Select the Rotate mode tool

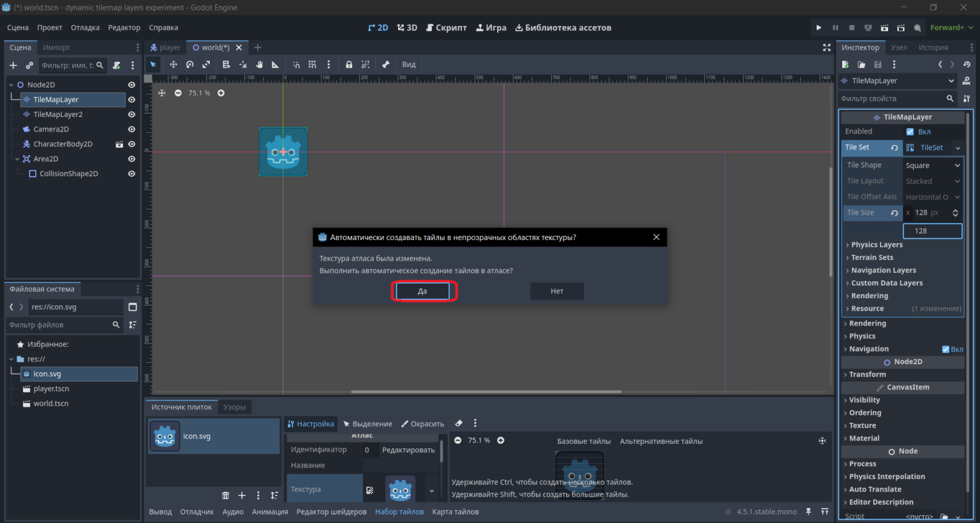[189, 64]
